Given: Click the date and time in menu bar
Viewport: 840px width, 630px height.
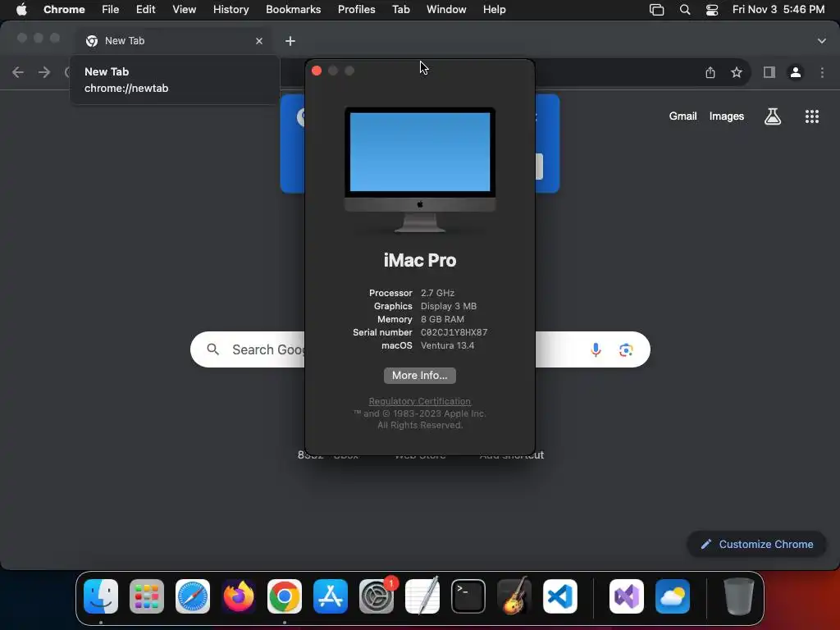Looking at the screenshot, I should pyautogui.click(x=778, y=10).
